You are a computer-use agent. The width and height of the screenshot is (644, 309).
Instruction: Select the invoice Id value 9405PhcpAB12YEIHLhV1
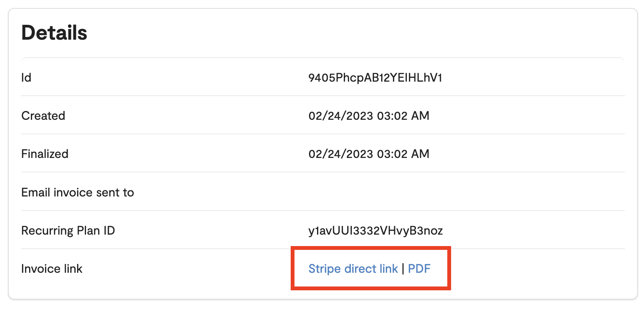coord(375,77)
